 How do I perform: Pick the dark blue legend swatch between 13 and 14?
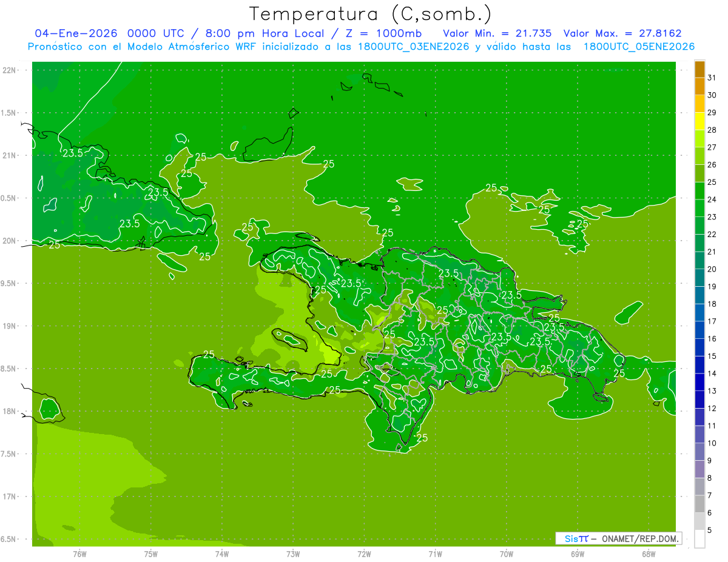click(x=700, y=383)
